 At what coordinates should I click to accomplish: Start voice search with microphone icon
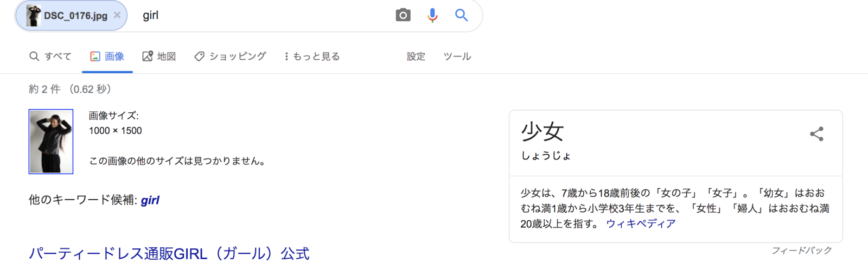pos(432,15)
